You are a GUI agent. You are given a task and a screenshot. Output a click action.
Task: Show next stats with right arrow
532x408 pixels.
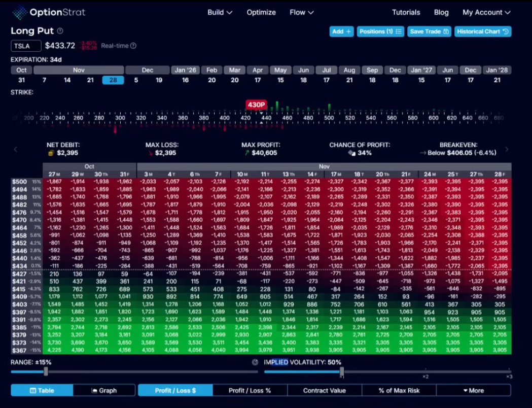pyautogui.click(x=507, y=149)
